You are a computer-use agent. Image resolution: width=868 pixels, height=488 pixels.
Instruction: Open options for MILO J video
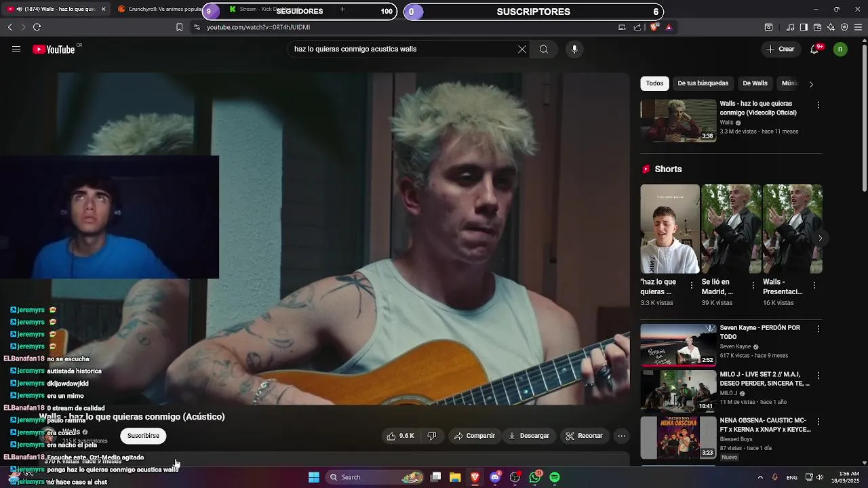point(818,375)
